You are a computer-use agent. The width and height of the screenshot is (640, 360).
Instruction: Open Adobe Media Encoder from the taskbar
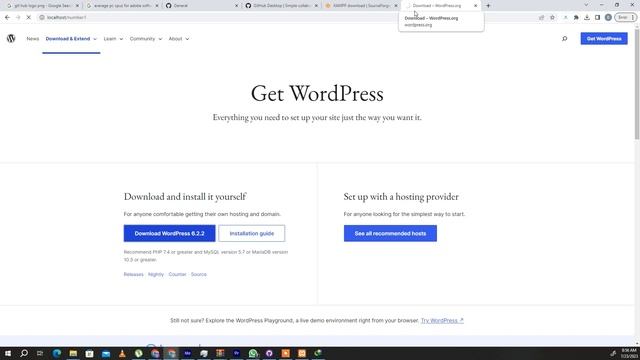coord(187,353)
